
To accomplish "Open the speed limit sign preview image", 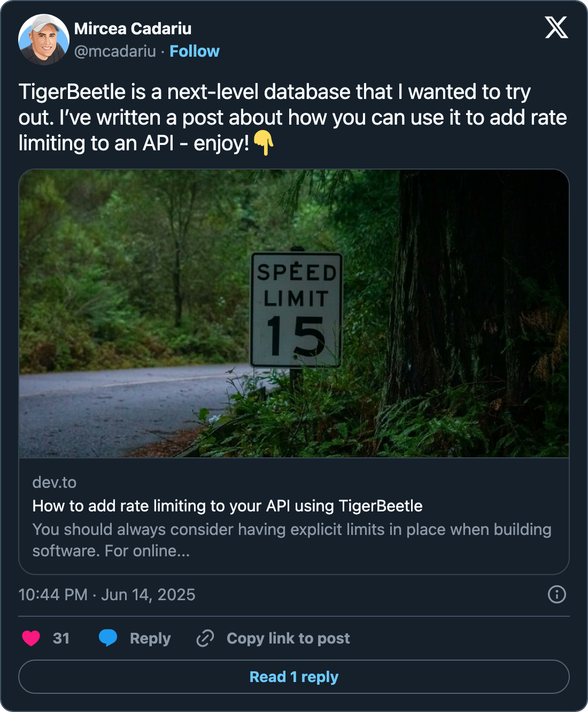I will tap(294, 313).
